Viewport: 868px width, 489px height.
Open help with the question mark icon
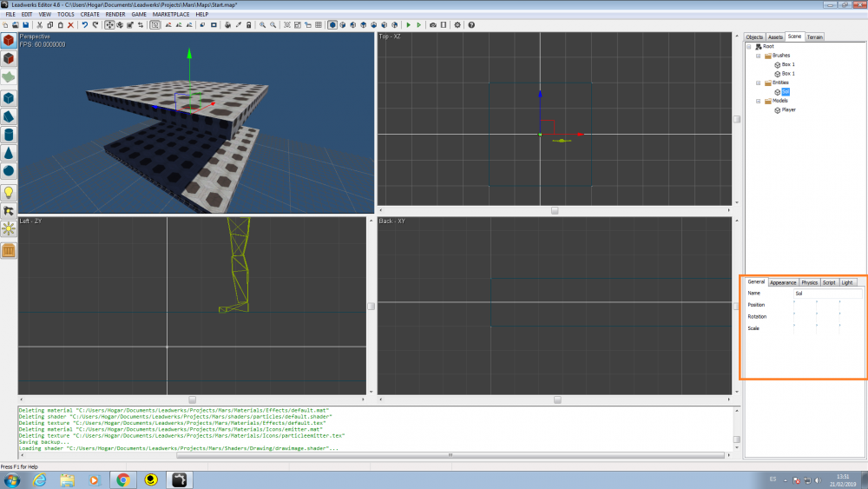click(x=471, y=25)
